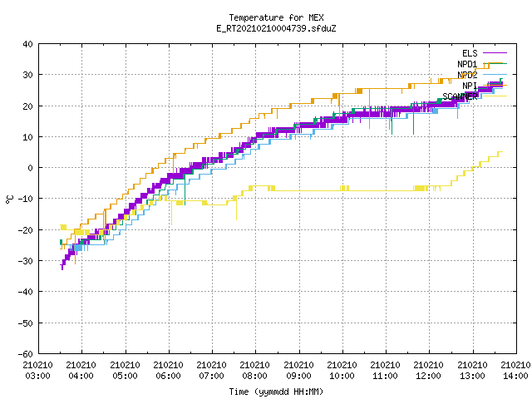Click the NPD1 legend label
Viewport: 532px width, 399px height.
tap(467, 64)
